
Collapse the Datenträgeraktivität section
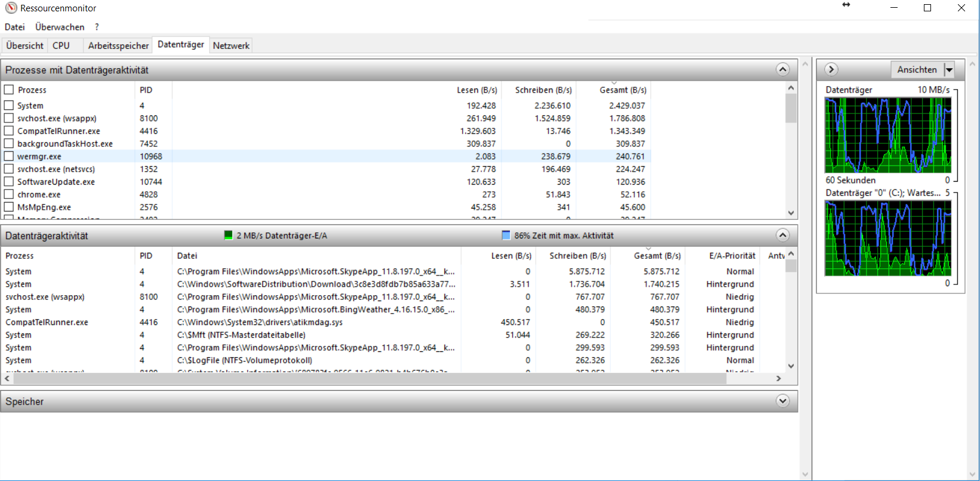782,235
